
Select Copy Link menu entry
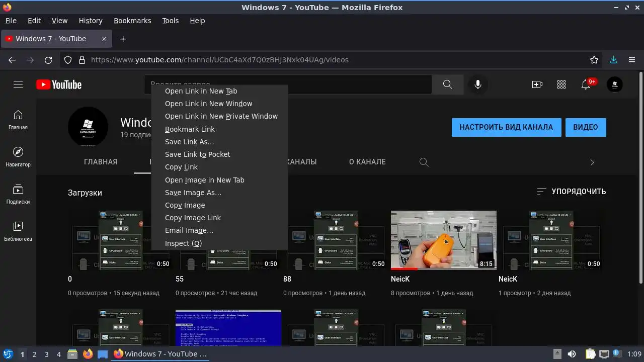(x=219, y=167)
